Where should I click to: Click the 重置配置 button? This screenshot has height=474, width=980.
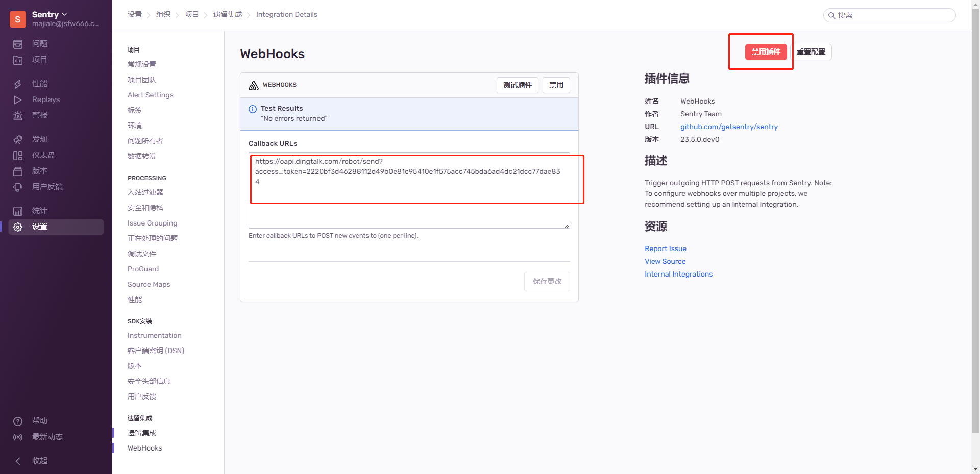811,52
